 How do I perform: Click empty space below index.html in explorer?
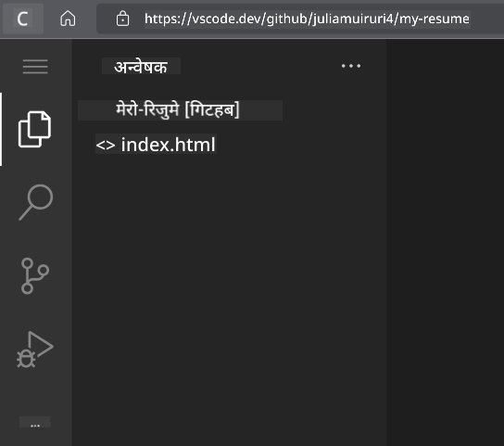(229, 289)
